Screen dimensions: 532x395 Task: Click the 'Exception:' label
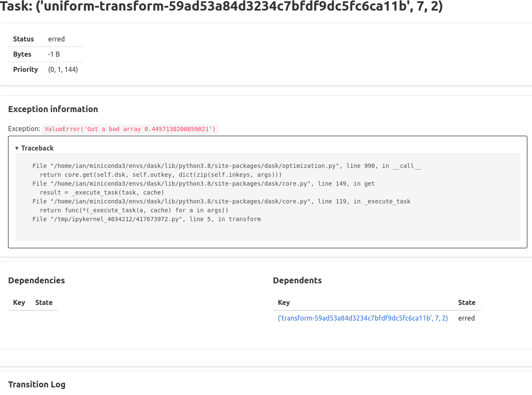[x=24, y=129]
